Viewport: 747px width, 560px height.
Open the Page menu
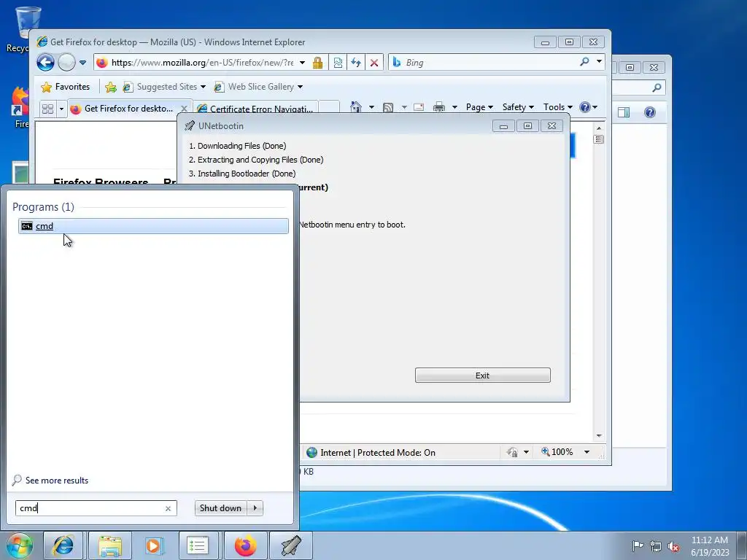479,107
